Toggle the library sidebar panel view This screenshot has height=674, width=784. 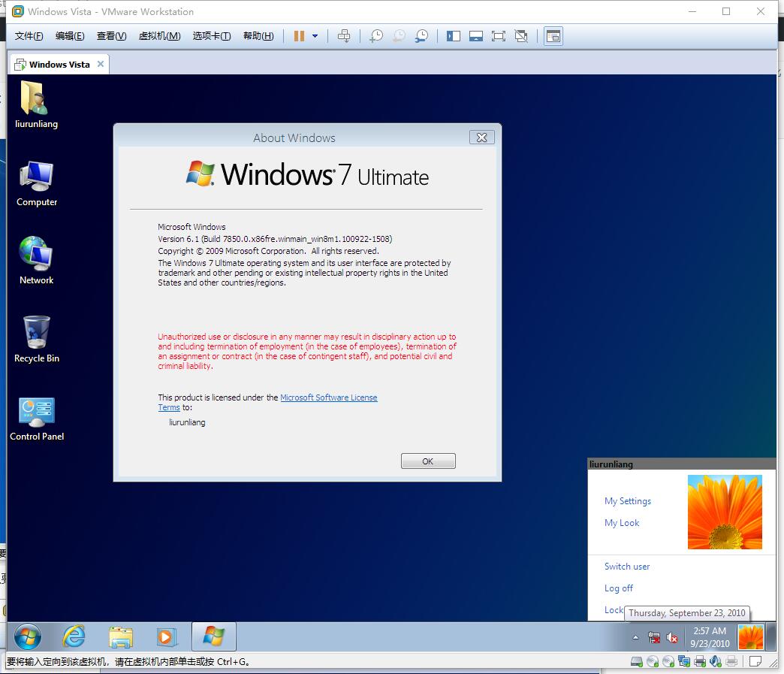coord(454,36)
